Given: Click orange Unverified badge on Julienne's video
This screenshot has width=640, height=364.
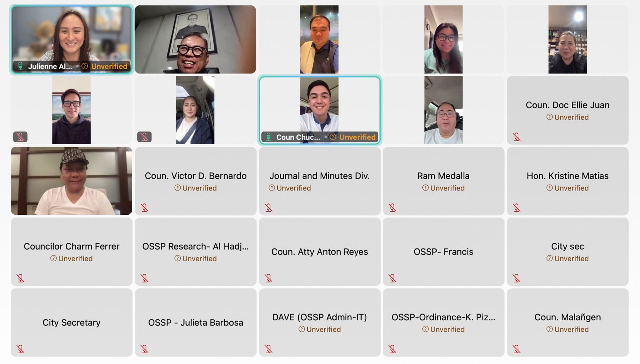Looking at the screenshot, I should click(x=109, y=66).
